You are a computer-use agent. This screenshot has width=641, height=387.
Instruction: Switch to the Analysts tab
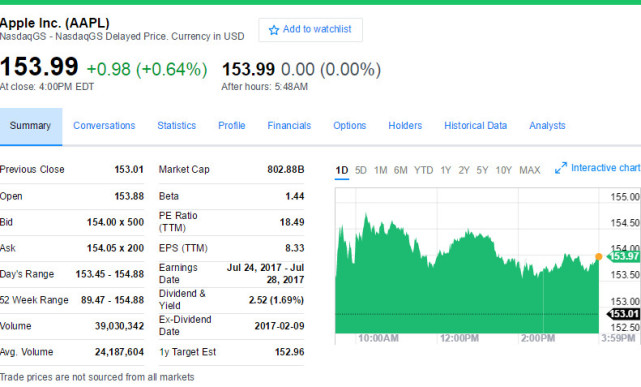[547, 125]
